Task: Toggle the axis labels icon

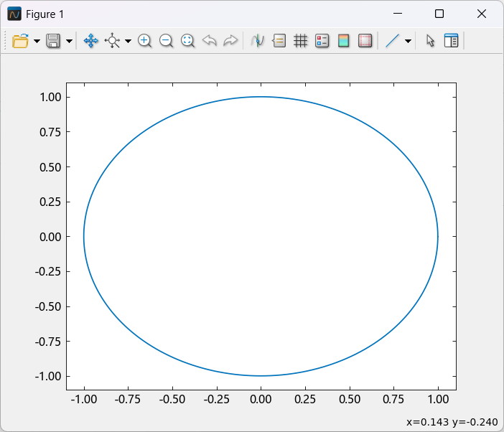Action: (279, 41)
